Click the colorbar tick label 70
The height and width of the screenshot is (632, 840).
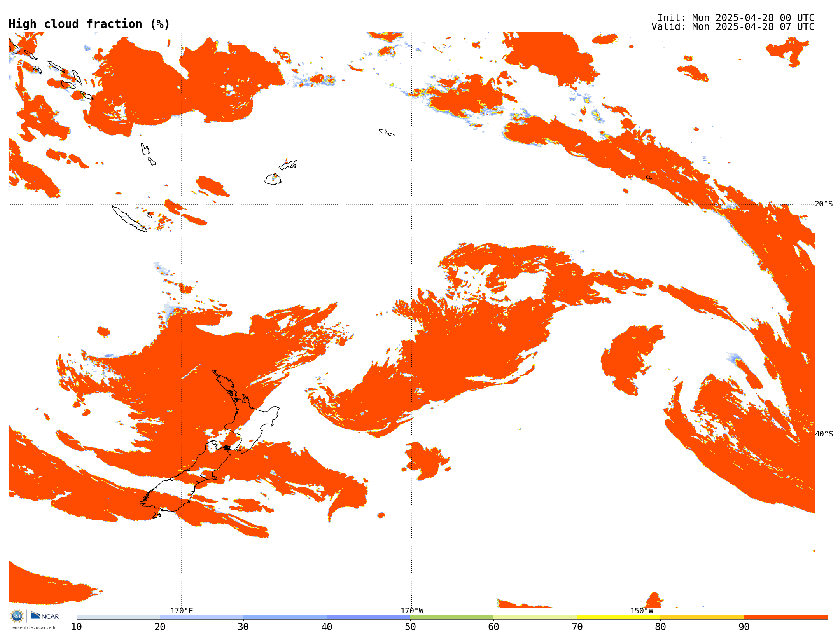pyautogui.click(x=577, y=627)
